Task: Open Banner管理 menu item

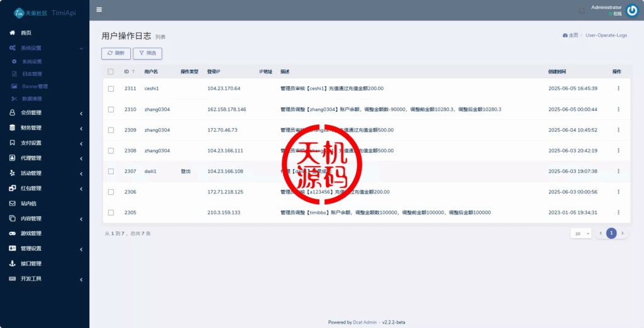Action: 35,87
